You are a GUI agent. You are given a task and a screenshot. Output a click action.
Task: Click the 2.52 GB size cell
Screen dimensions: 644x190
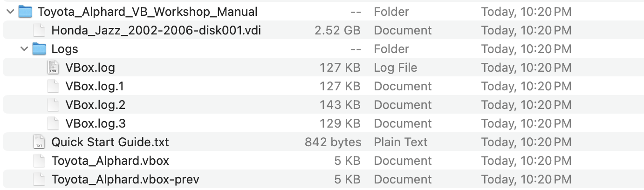[x=337, y=30]
